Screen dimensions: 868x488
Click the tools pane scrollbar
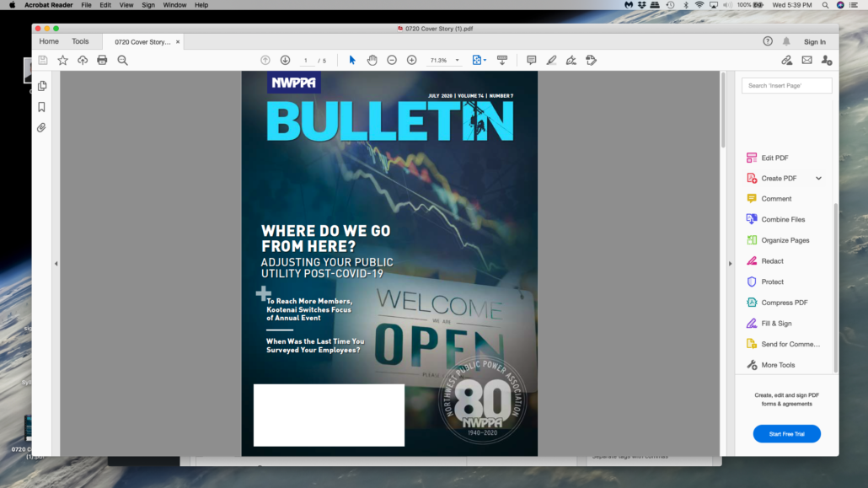(x=836, y=288)
